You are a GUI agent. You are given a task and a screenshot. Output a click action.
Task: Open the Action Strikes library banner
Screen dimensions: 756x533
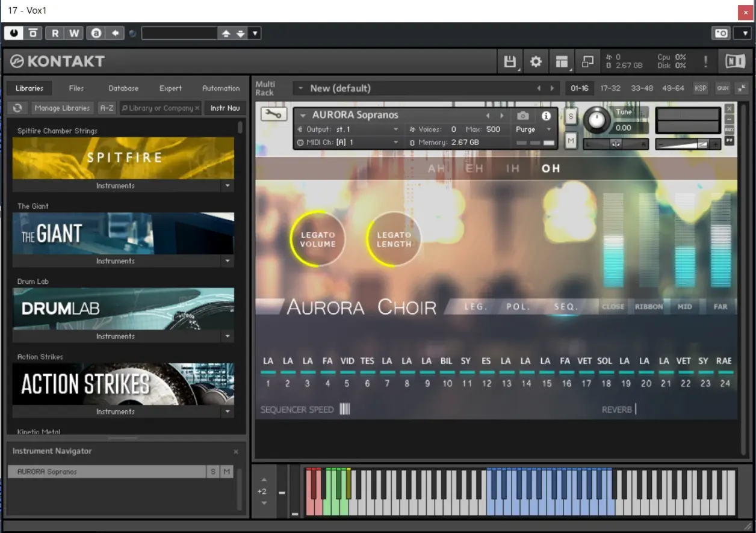pos(123,384)
